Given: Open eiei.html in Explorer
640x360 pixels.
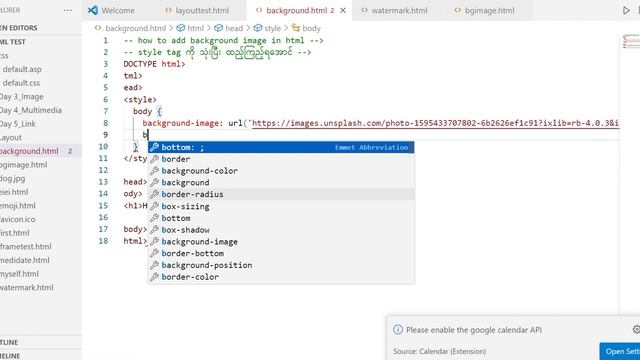Looking at the screenshot, I should (x=41, y=192).
